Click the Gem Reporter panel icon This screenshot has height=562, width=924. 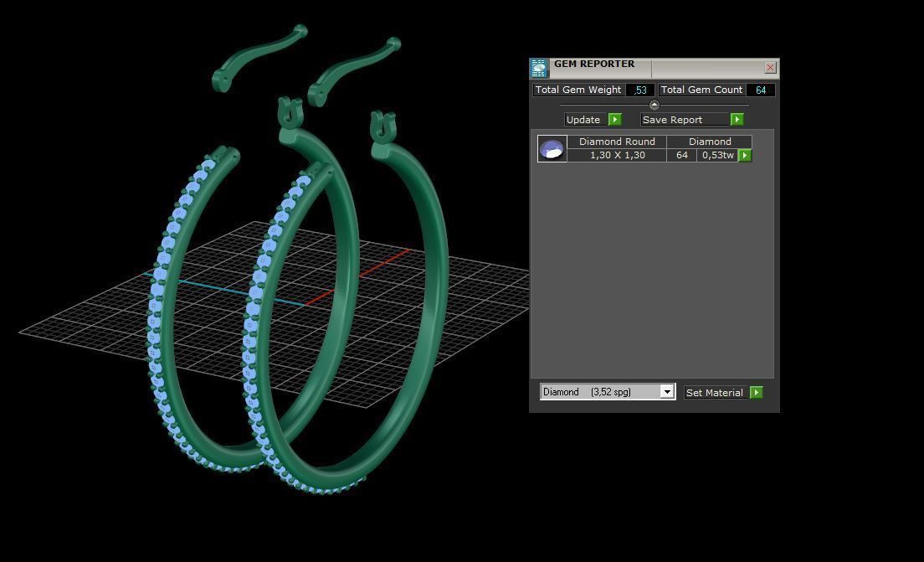pos(539,68)
